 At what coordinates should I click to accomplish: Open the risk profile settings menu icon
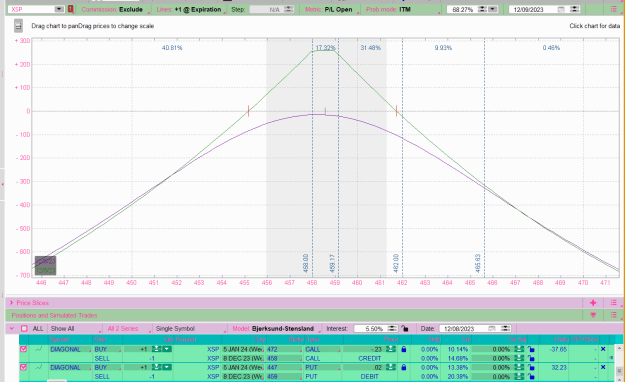[x=614, y=9]
